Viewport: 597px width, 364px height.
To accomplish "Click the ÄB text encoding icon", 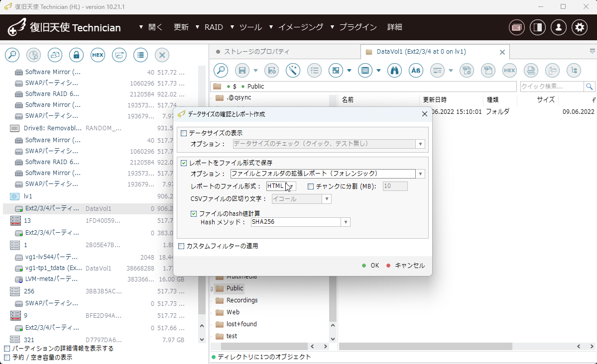I will point(416,71).
